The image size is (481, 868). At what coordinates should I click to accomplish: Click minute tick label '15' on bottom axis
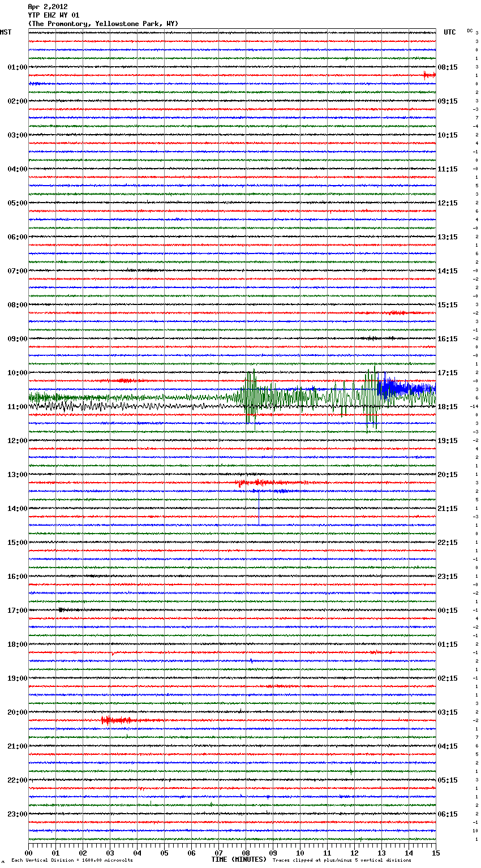(436, 853)
